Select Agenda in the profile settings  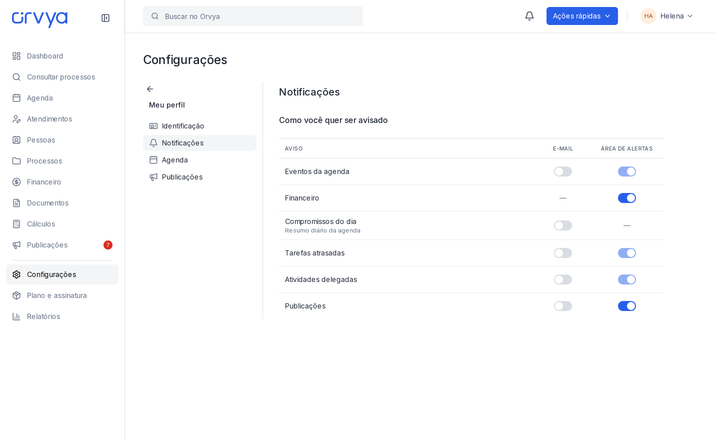pos(200,160)
